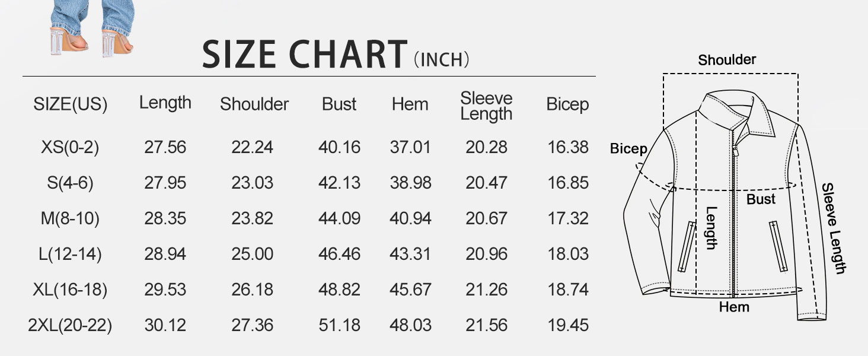
Task: Click the L(12-14) bust value 46.46
Action: [339, 254]
